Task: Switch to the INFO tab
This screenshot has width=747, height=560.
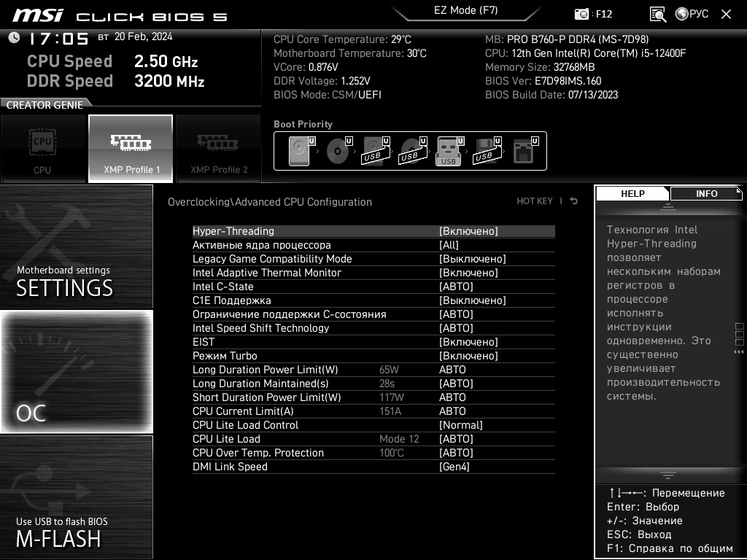Action: pyautogui.click(x=706, y=194)
